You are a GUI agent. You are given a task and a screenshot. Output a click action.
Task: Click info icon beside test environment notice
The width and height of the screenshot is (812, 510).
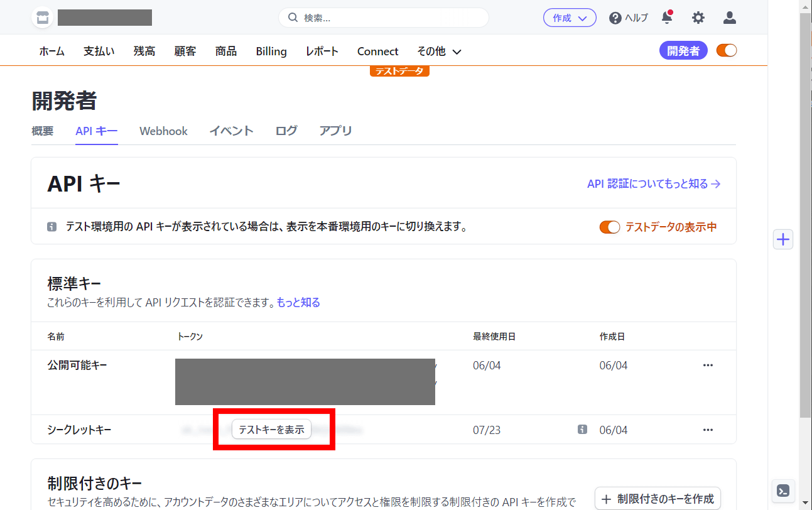52,227
